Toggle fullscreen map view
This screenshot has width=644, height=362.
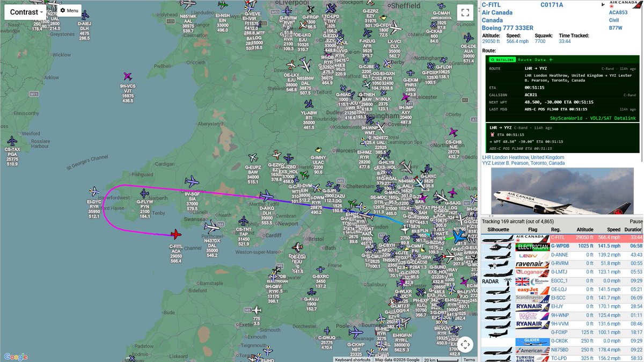point(465,13)
